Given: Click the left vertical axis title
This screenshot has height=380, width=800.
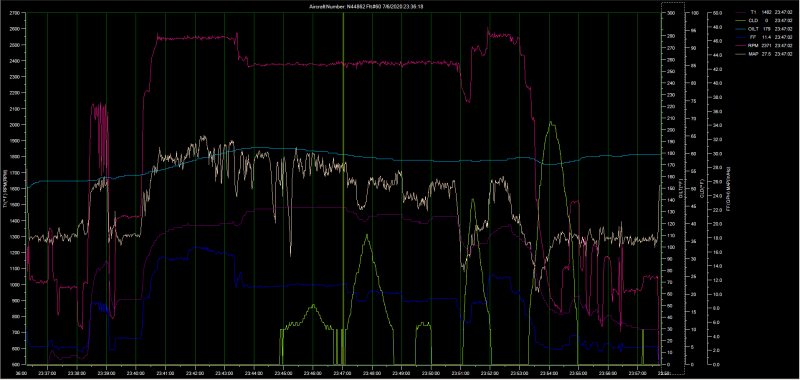Looking at the screenshot, I should pos(5,188).
